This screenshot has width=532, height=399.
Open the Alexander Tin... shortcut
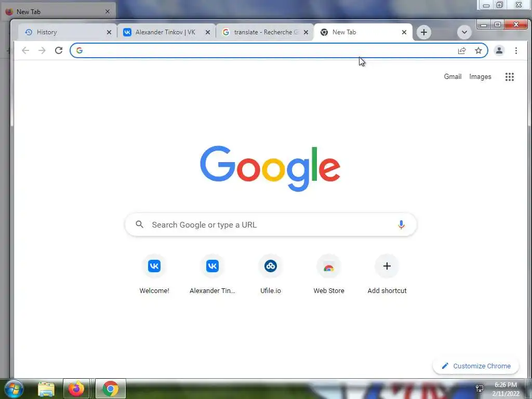(212, 274)
